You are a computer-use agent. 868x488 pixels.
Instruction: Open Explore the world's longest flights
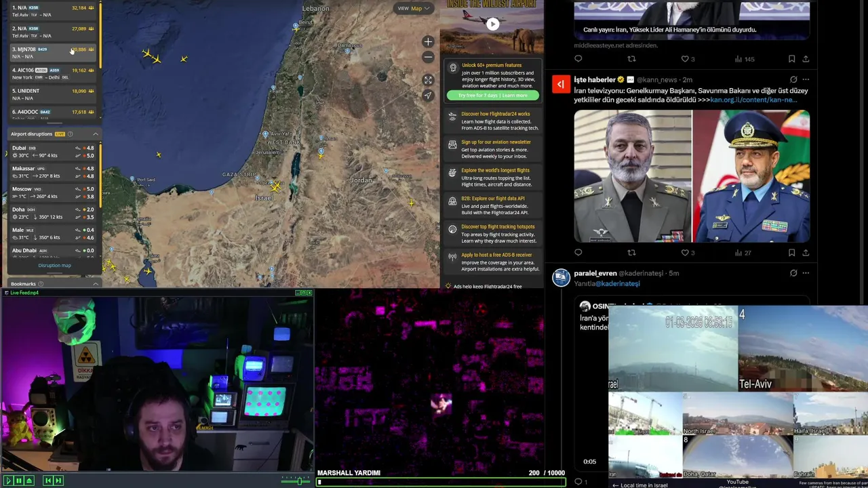[x=493, y=177]
